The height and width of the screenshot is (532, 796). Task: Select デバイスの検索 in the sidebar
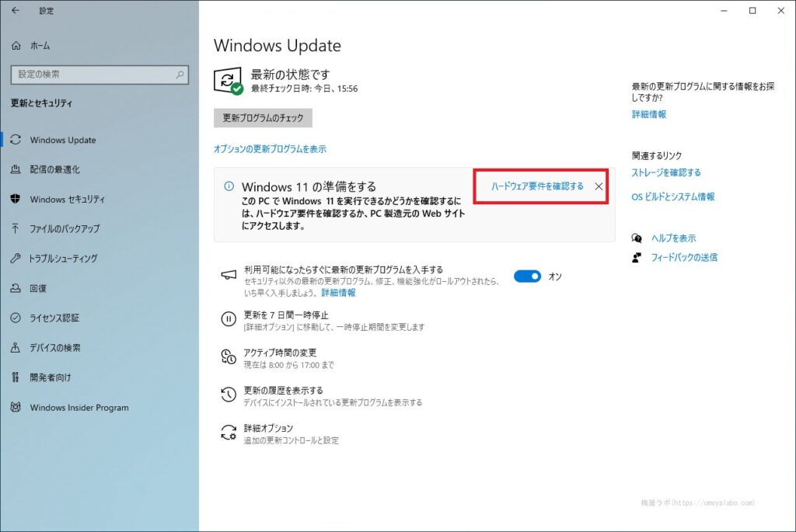point(55,348)
